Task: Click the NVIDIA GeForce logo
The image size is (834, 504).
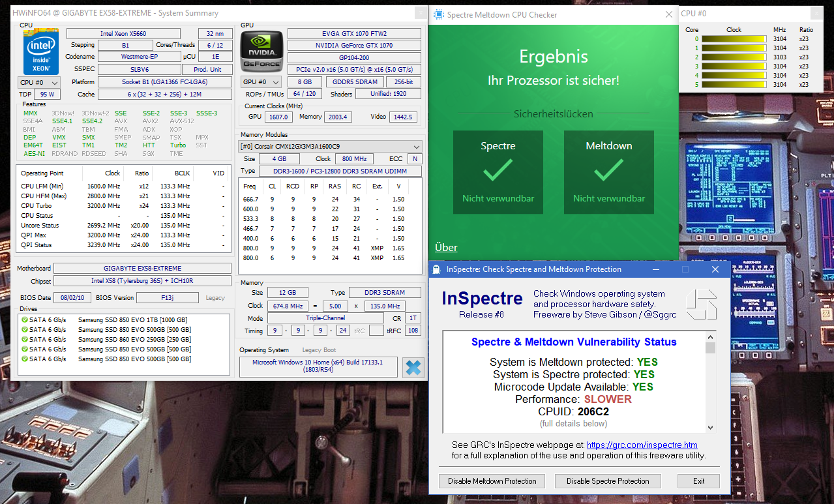Action: (x=261, y=52)
